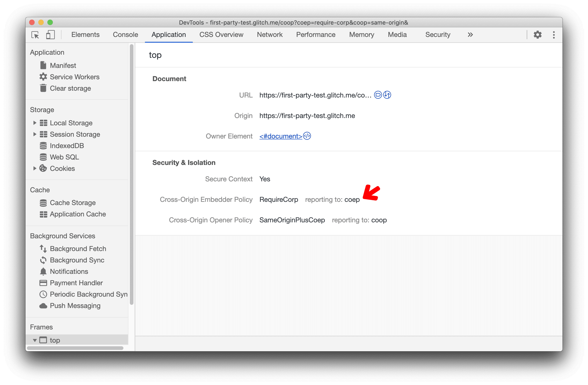Click the inspect element cursor icon
This screenshot has height=385, width=588.
tap(35, 34)
